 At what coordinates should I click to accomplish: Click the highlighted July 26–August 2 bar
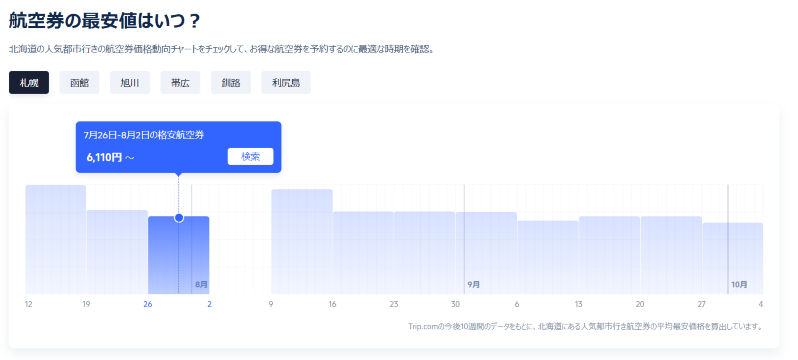point(179,255)
